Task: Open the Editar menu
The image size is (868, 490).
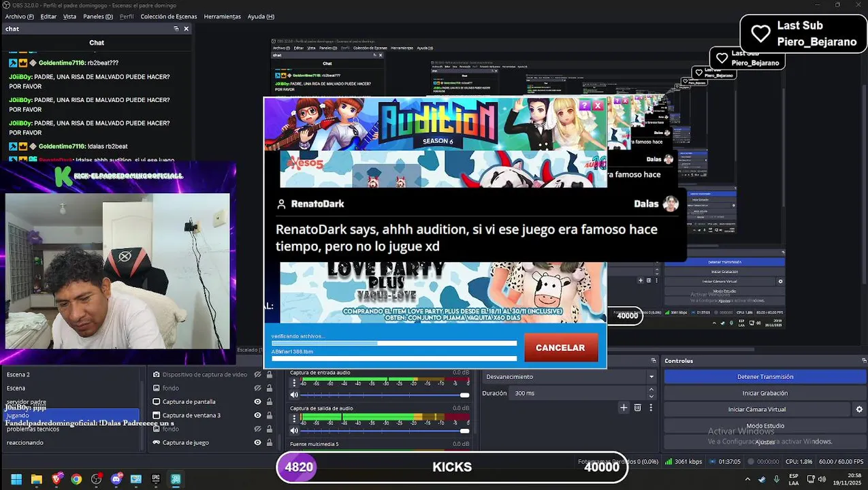Action: pyautogui.click(x=48, y=16)
